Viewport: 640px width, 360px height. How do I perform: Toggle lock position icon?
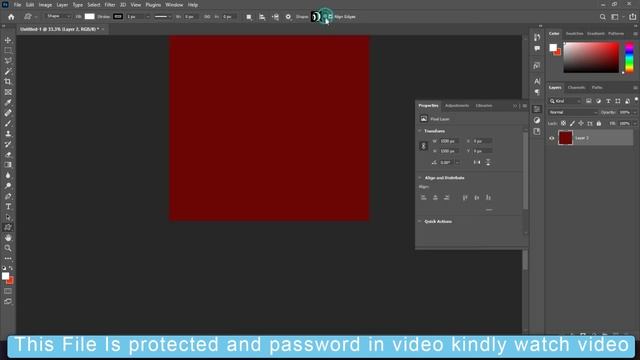pos(581,123)
